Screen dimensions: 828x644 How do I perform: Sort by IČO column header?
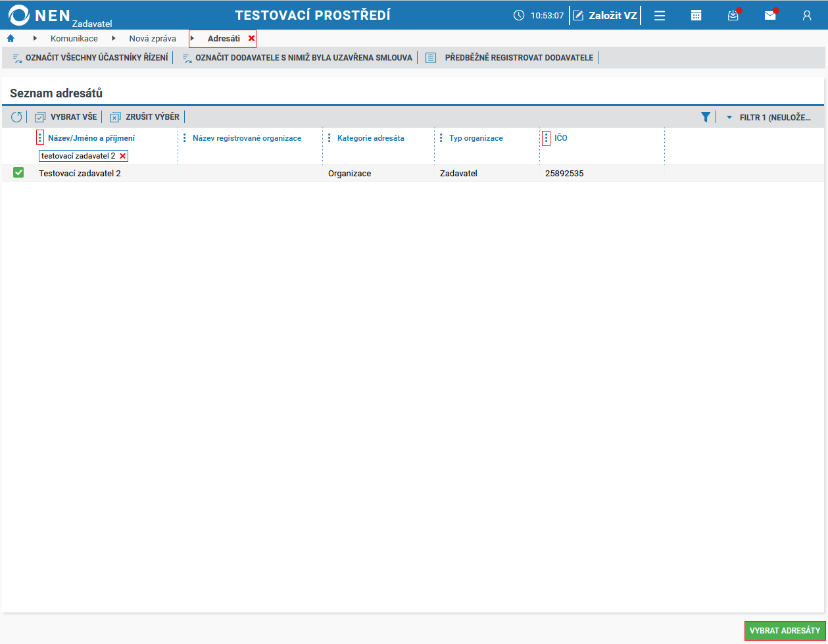click(x=561, y=138)
